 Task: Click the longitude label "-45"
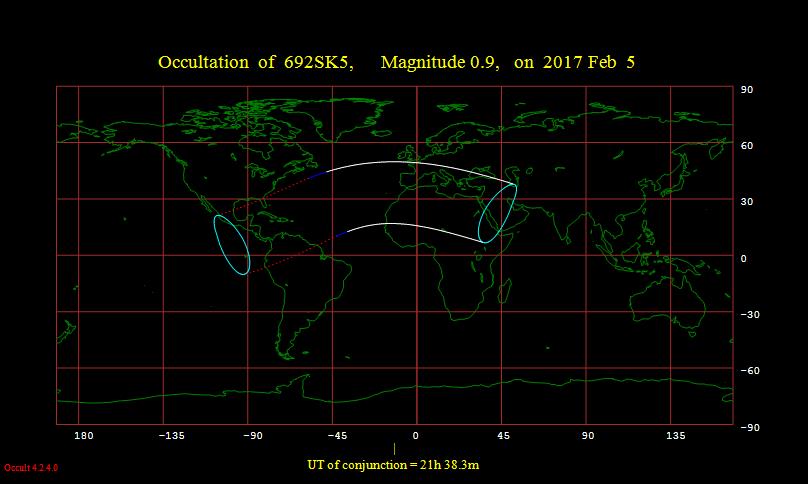tap(337, 436)
